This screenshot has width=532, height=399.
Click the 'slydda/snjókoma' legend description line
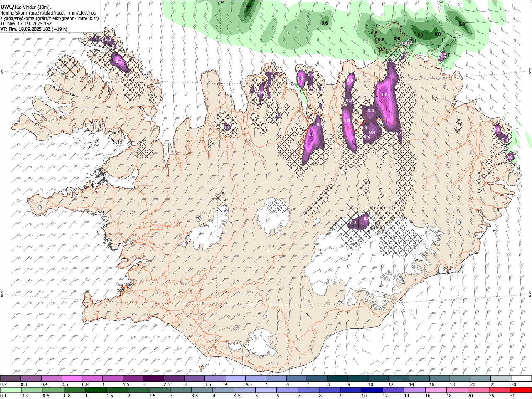coord(49,18)
